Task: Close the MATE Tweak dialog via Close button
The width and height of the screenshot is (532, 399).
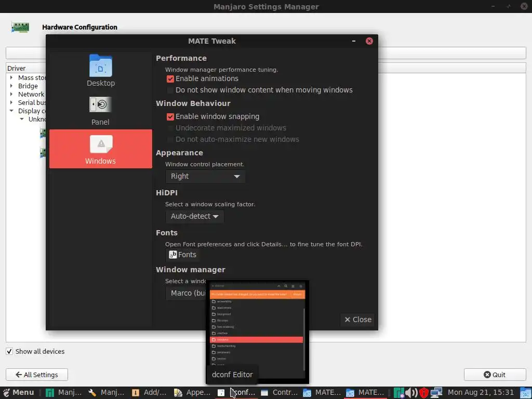Action: (357, 320)
